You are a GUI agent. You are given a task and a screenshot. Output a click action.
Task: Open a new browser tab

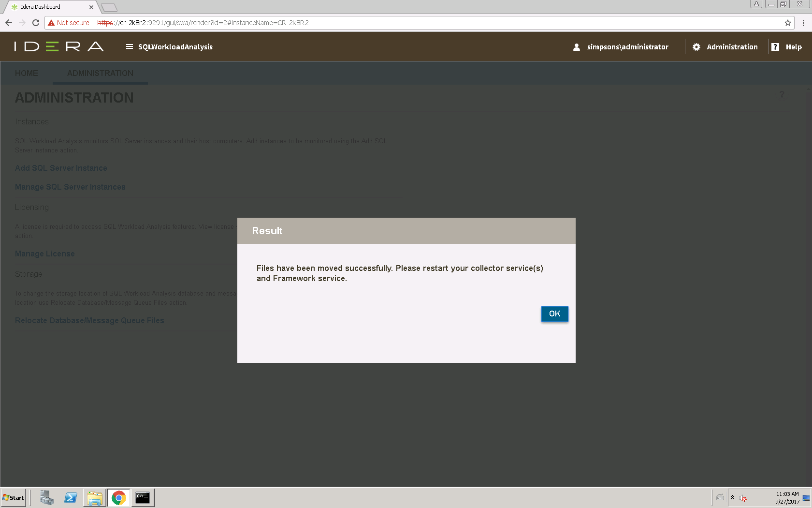(x=110, y=7)
